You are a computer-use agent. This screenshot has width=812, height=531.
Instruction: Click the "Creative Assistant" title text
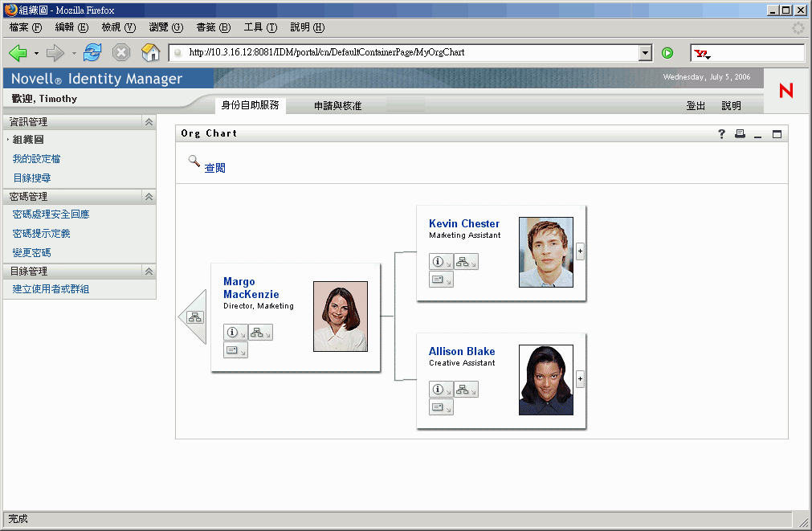point(462,363)
